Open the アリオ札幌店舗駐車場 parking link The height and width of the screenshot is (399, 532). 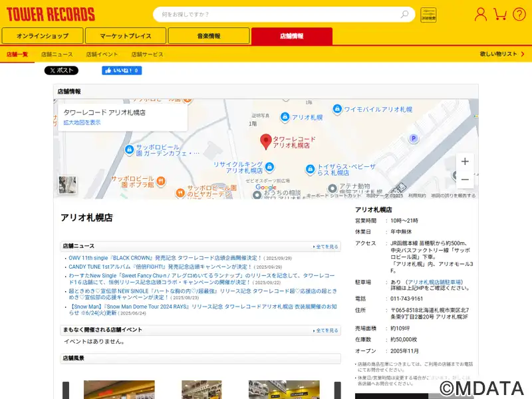[x=435, y=282]
